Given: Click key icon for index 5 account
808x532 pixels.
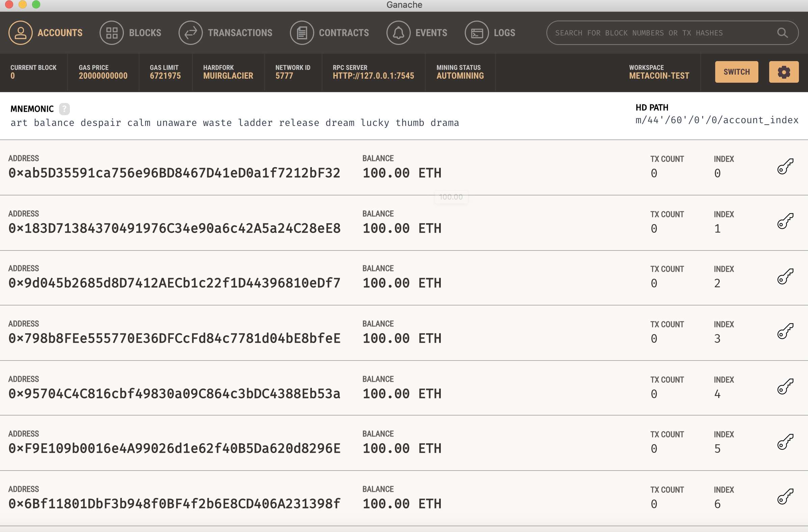Looking at the screenshot, I should click(x=785, y=442).
